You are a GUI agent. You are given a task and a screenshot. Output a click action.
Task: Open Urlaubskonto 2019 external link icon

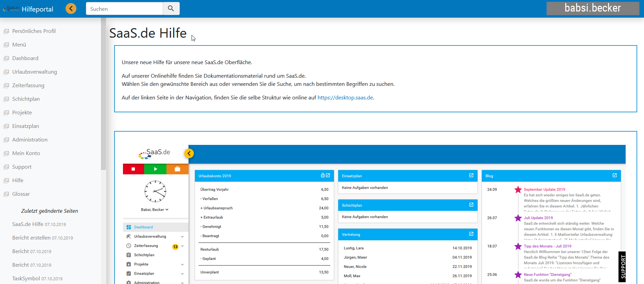click(328, 175)
